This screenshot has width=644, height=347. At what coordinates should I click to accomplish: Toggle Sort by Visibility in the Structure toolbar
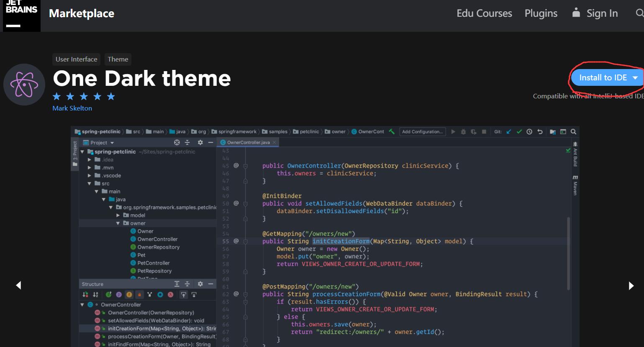point(85,295)
